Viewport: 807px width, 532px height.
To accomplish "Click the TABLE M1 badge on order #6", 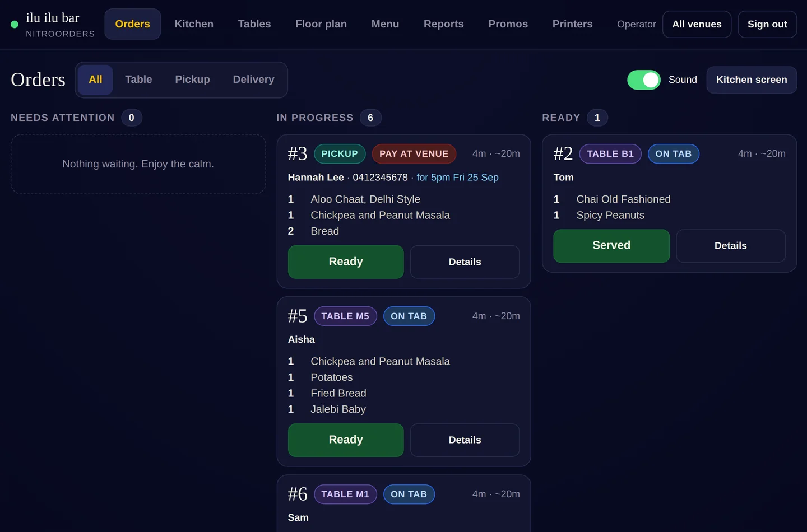I will (345, 494).
